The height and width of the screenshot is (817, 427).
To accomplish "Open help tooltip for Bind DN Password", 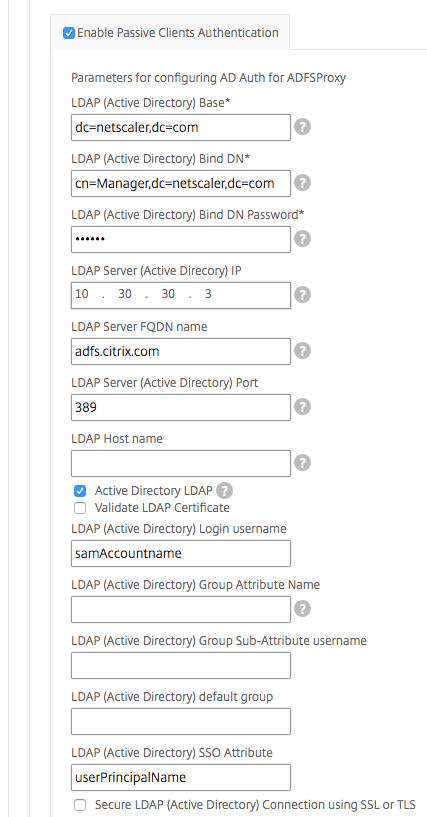I will click(303, 239).
